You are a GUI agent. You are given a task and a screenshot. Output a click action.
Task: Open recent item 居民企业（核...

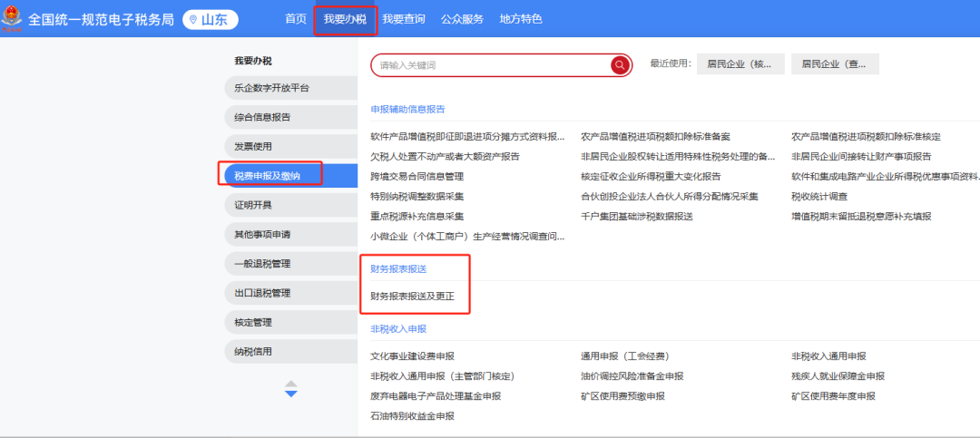click(740, 63)
